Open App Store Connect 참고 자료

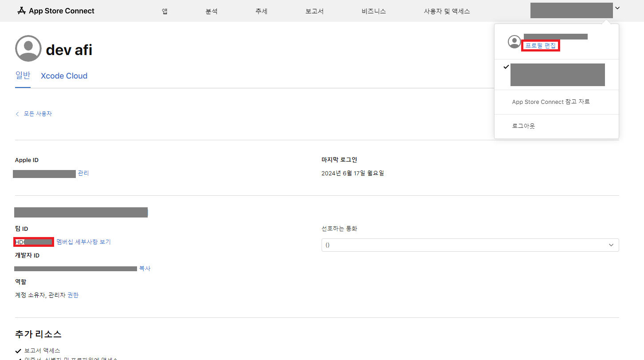(x=551, y=102)
